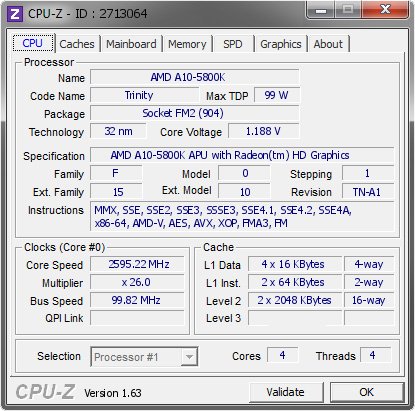Switch to the Caches tab
This screenshot has width=415, height=411.
[x=77, y=44]
